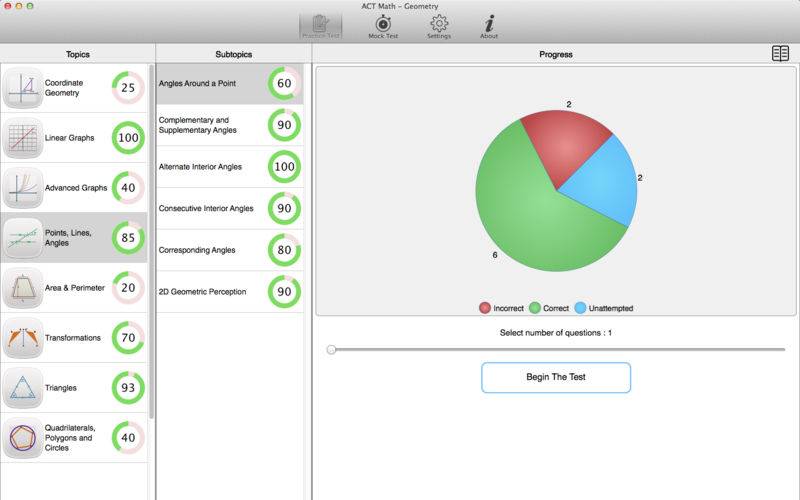Choose the Area & Perimeter topic label
The height and width of the screenshot is (500, 800).
click(74, 288)
